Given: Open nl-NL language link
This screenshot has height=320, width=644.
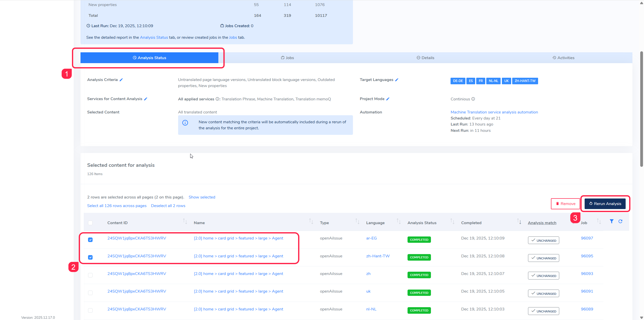Looking at the screenshot, I should click(x=371, y=309).
